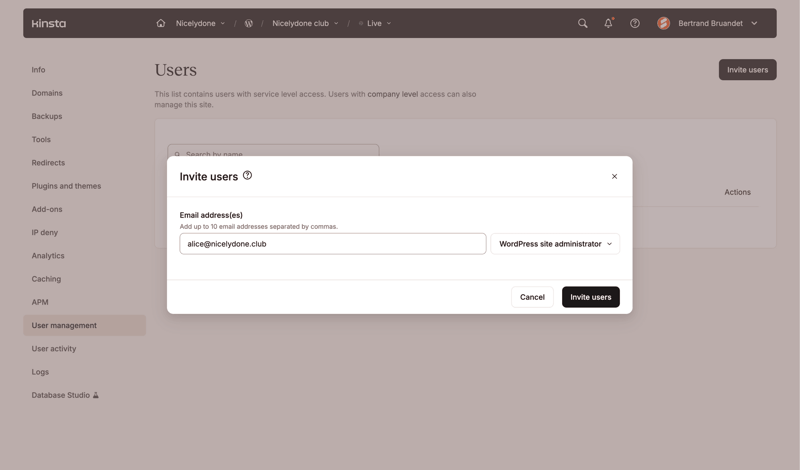The height and width of the screenshot is (470, 800).
Task: Open Info in sidebar
Action: (x=38, y=70)
